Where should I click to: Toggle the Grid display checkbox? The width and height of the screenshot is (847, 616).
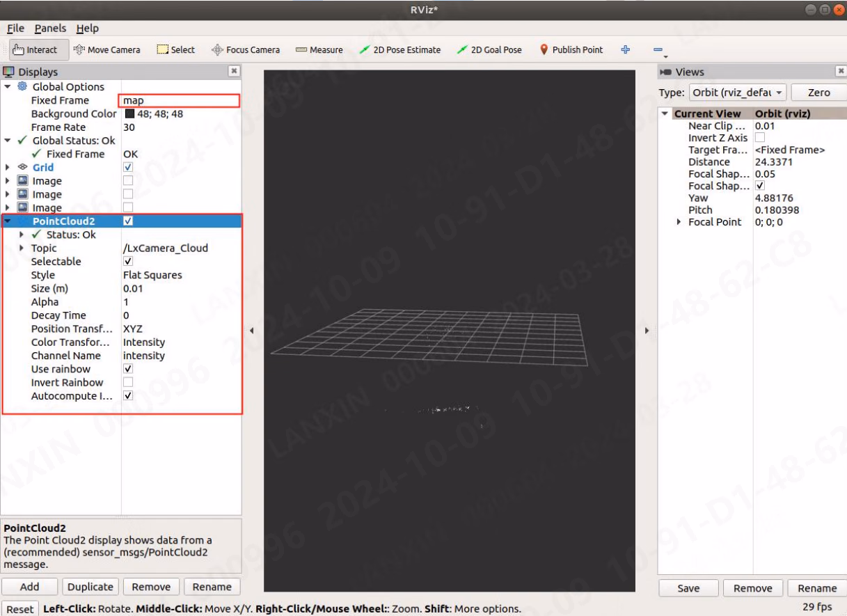(x=128, y=167)
